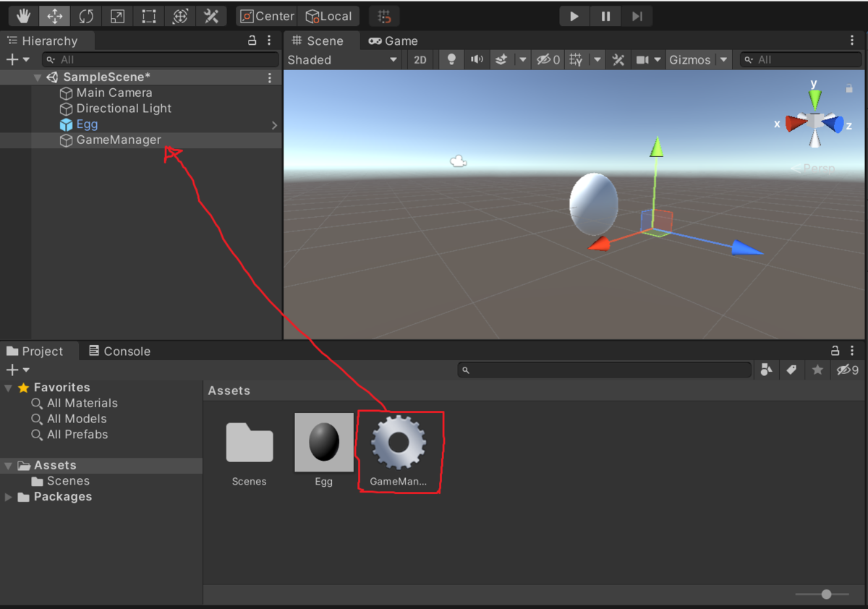Open the custom editor tools
Viewport: 868px width, 609px height.
pyautogui.click(x=211, y=16)
